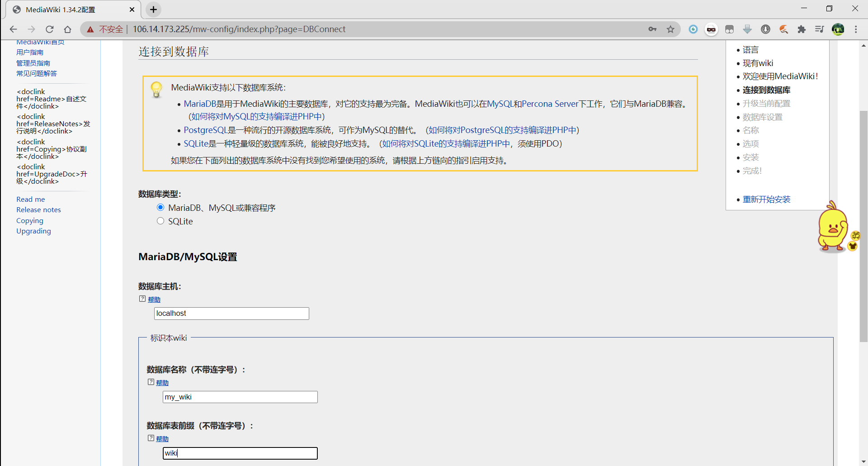Open saved passwords key icon in address bar
The image size is (868, 466).
[x=652, y=29]
